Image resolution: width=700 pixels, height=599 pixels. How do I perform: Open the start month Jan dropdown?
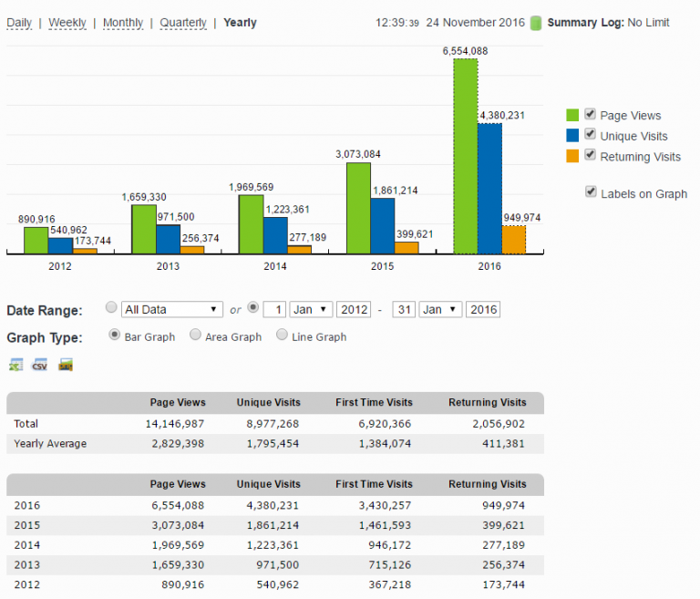(311, 309)
